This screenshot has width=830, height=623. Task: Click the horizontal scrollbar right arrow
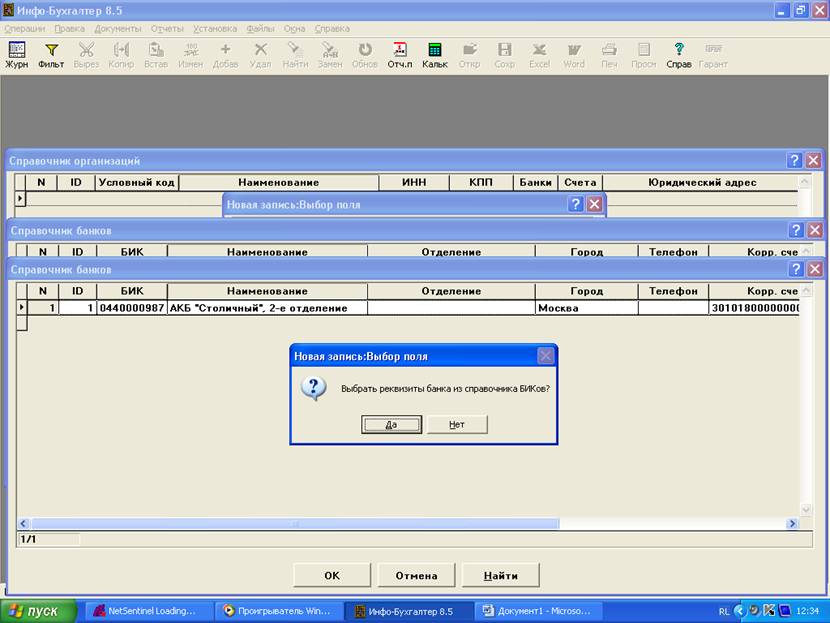(792, 523)
